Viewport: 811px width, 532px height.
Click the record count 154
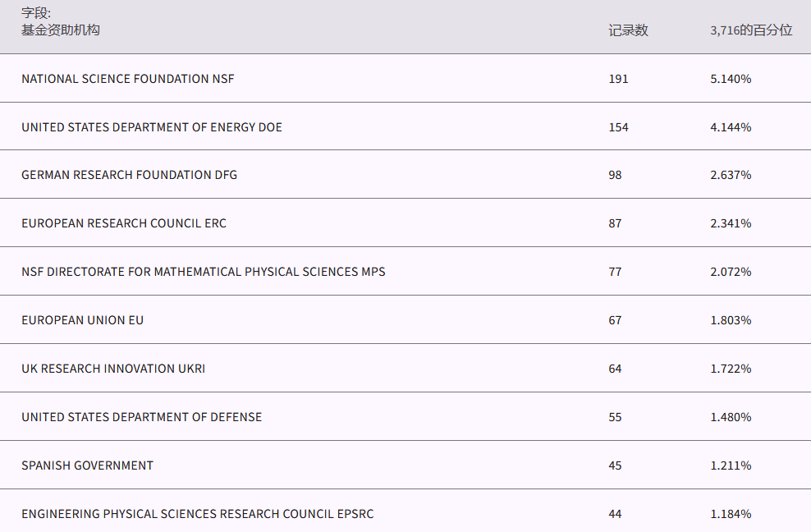[x=618, y=127]
